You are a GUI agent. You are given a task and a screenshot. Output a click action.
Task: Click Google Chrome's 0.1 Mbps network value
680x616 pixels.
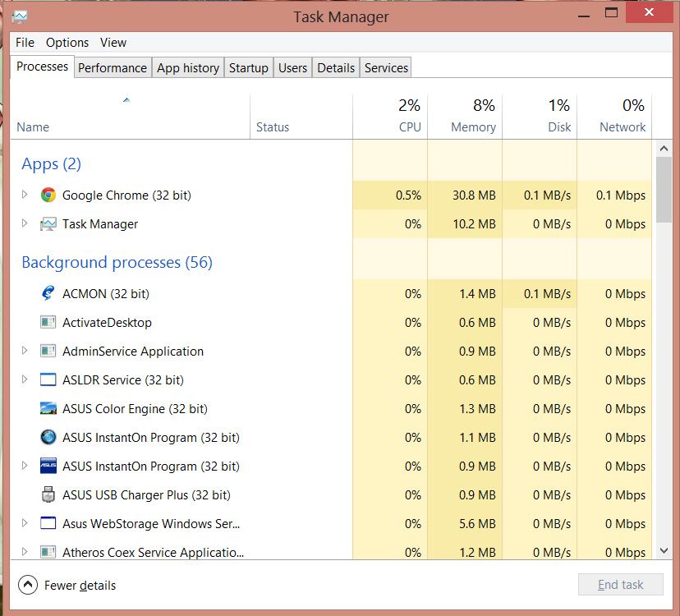[621, 195]
